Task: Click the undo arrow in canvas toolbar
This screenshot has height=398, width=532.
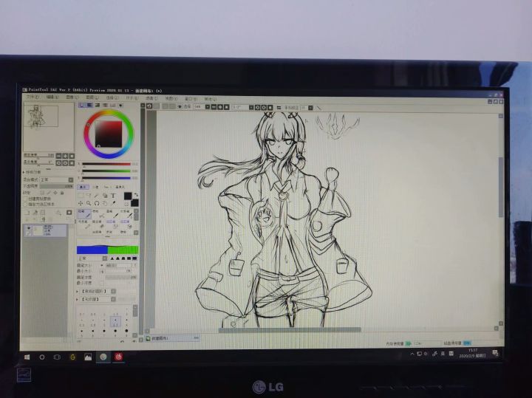Action: (149, 106)
